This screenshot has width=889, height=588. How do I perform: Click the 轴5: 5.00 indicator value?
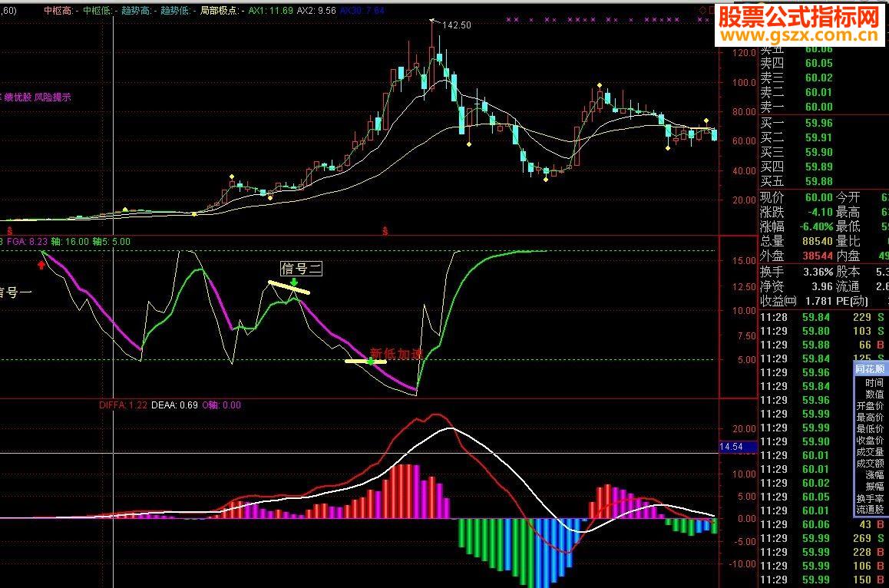(x=111, y=242)
